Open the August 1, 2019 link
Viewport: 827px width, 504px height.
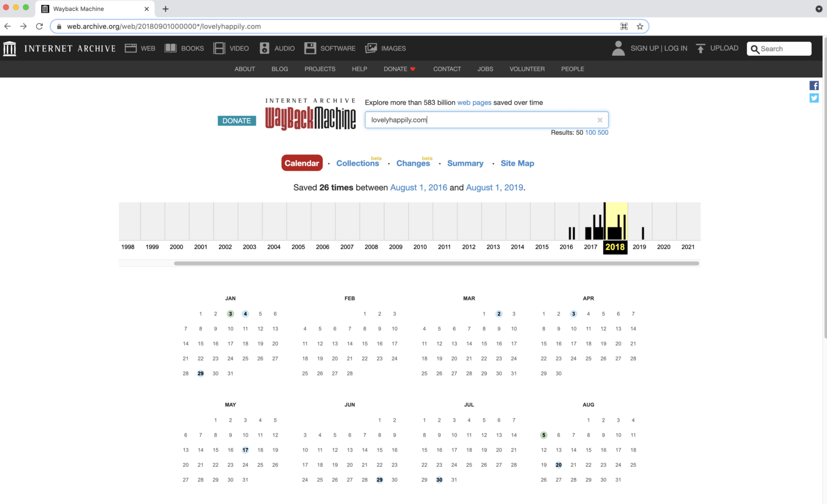[x=495, y=187]
